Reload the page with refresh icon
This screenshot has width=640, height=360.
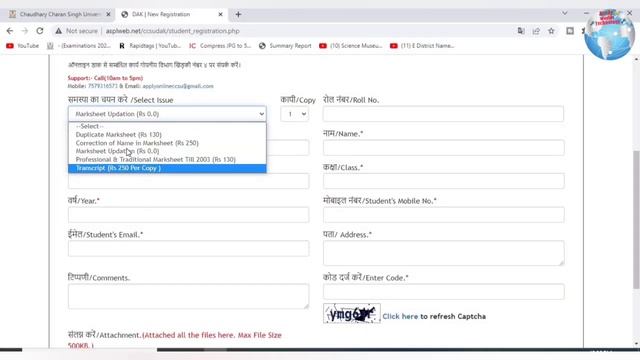tap(40, 31)
